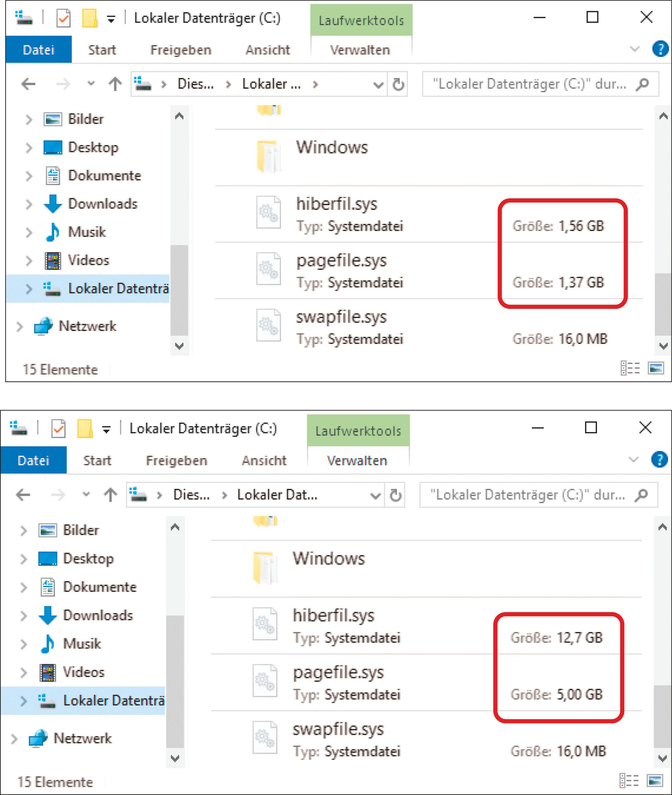The height and width of the screenshot is (795, 672).
Task: Switch to details view in upper window's status bar
Action: click(630, 368)
